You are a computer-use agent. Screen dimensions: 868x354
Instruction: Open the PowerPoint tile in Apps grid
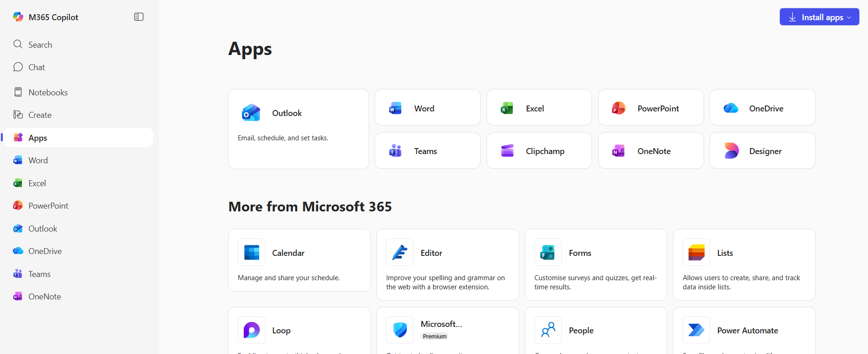[651, 107]
